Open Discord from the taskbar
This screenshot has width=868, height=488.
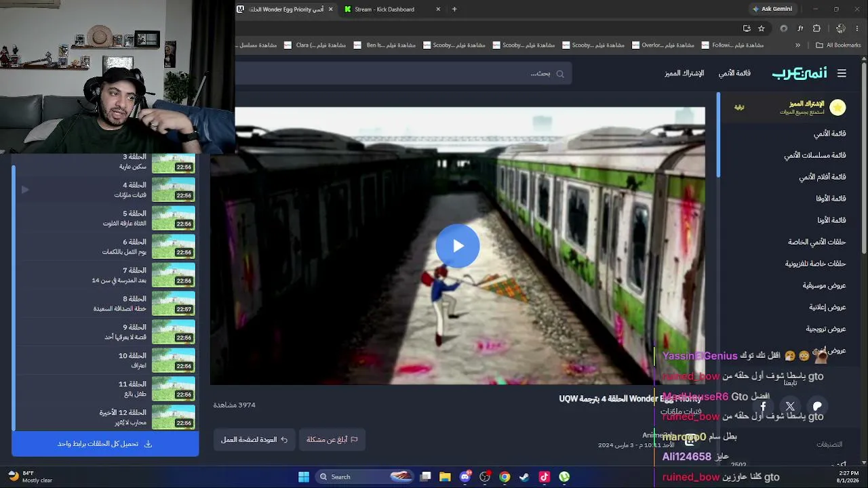[x=465, y=476]
